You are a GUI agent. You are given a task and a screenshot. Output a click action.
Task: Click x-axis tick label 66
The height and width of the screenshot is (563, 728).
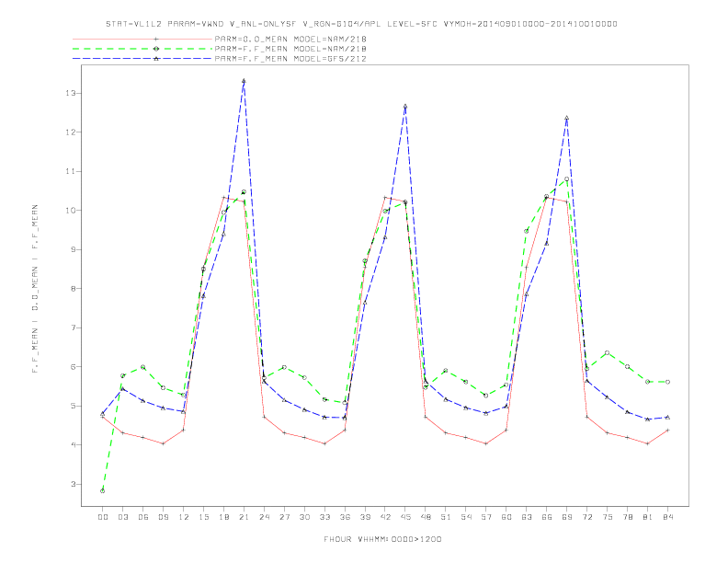[x=547, y=517]
